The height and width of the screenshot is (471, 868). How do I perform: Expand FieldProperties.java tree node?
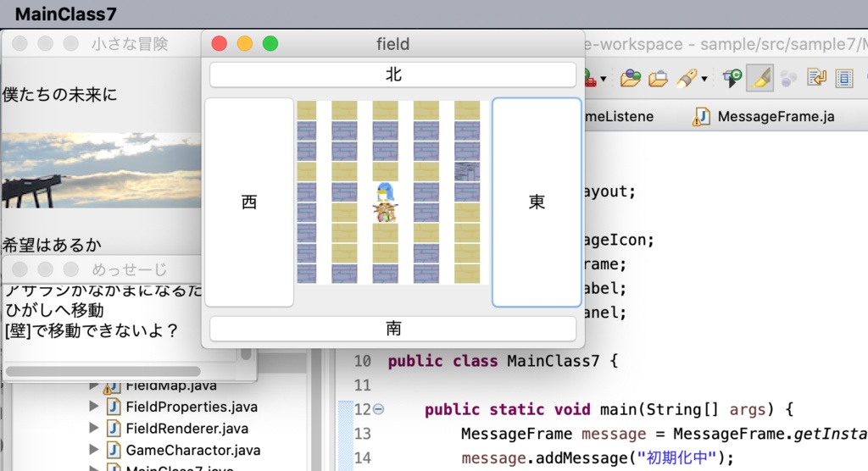[93, 407]
